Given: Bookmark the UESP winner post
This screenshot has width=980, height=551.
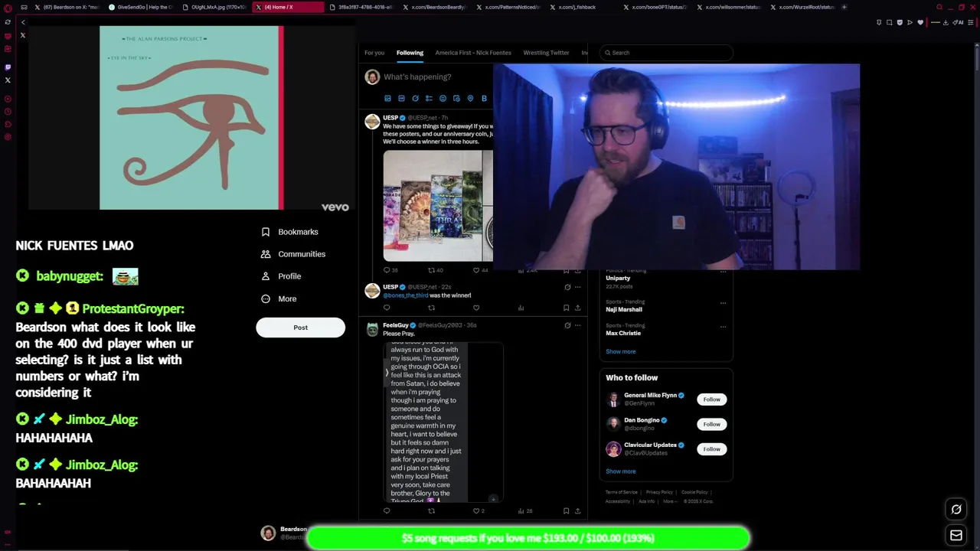Looking at the screenshot, I should [x=566, y=308].
